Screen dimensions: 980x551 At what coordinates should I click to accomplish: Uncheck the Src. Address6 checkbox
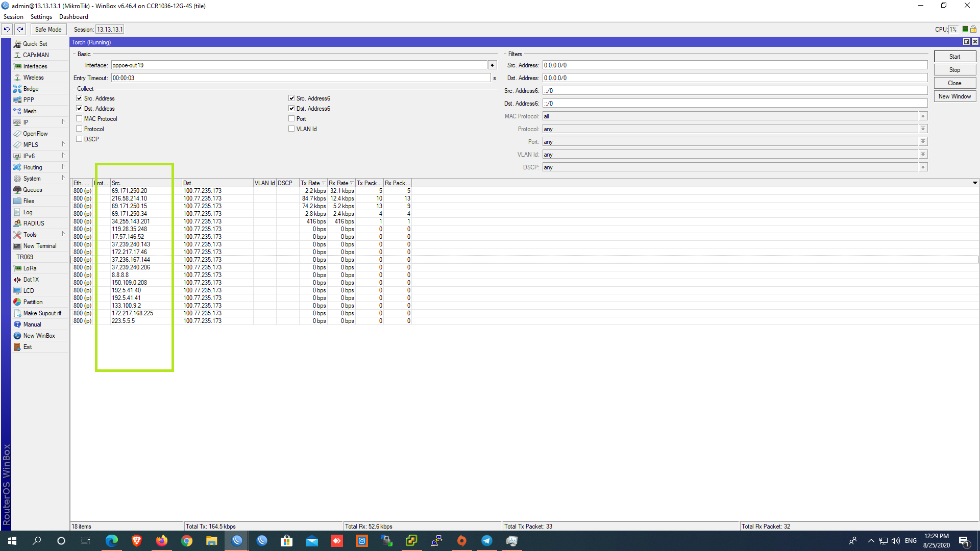coord(291,98)
